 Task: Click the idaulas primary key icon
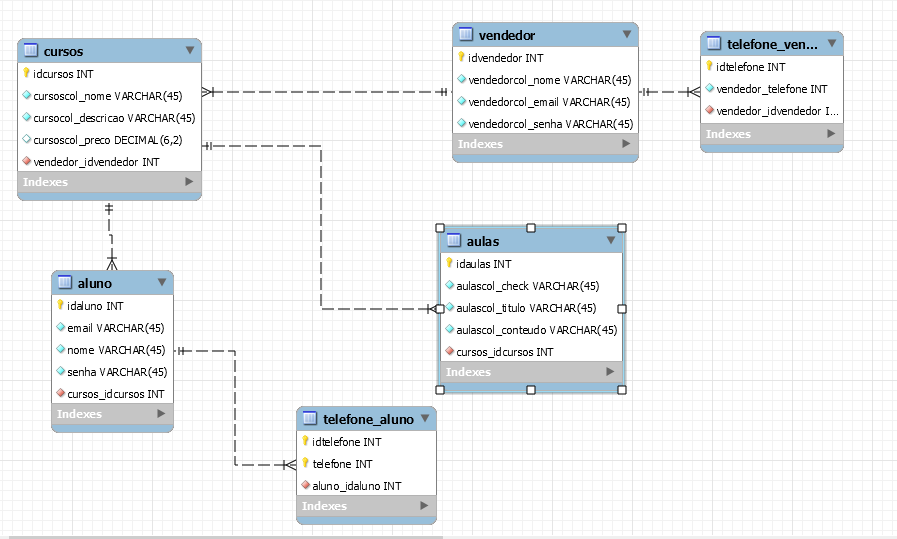point(450,264)
